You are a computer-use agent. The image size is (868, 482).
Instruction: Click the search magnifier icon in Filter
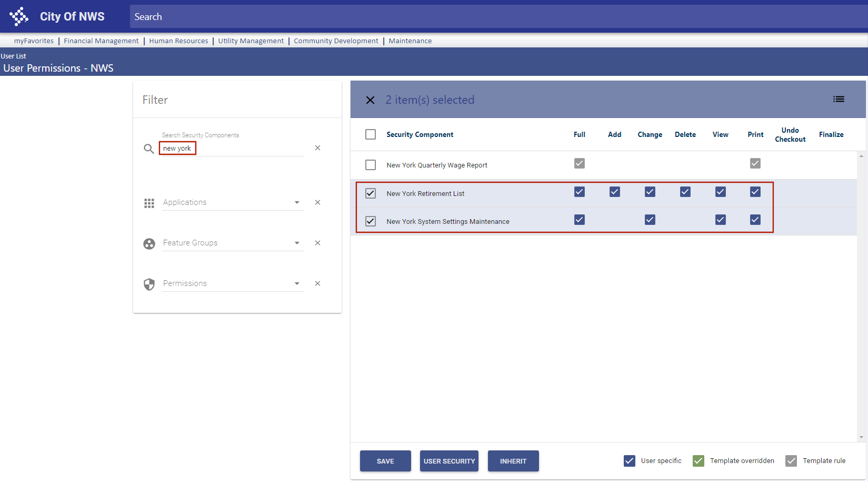(149, 149)
